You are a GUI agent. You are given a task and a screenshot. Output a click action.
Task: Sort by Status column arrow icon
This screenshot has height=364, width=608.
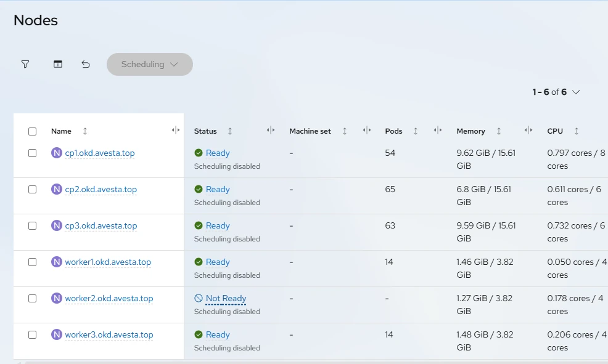click(230, 131)
